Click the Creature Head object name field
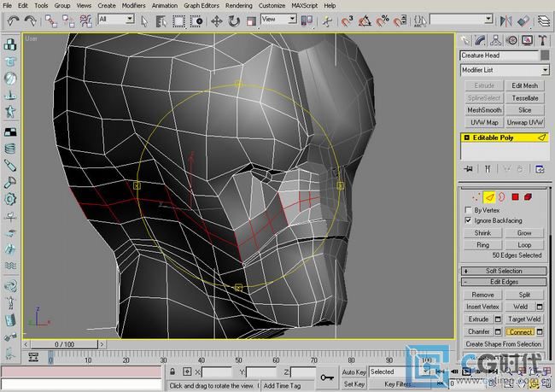This screenshot has height=392, width=555. (x=499, y=56)
